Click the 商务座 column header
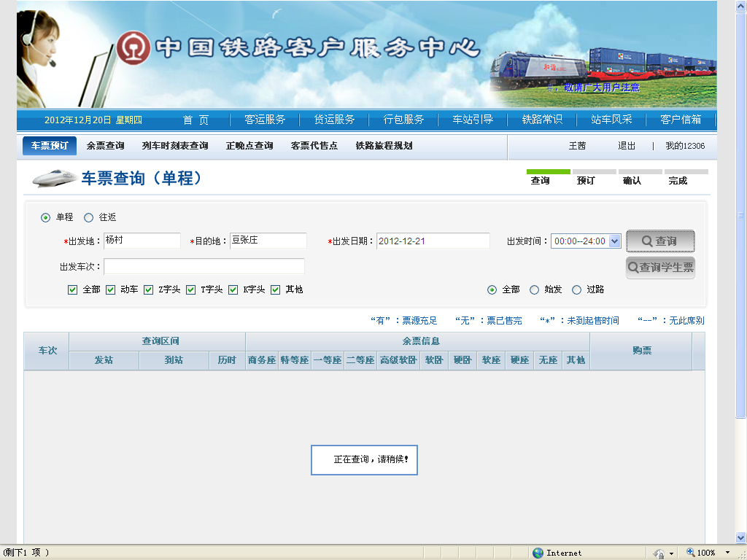This screenshot has width=747, height=560. click(262, 360)
